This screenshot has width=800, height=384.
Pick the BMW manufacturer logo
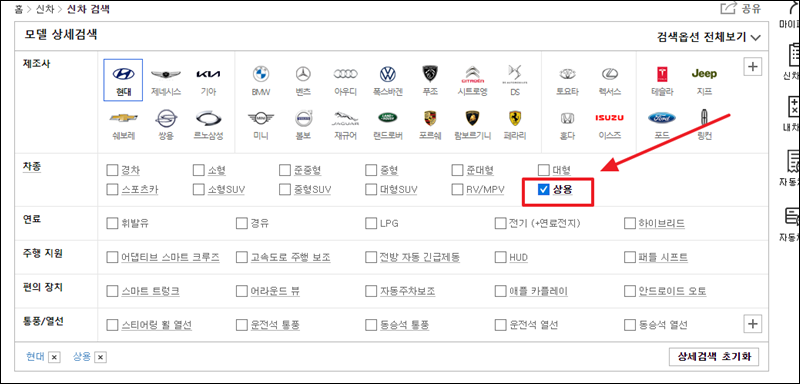(261, 74)
